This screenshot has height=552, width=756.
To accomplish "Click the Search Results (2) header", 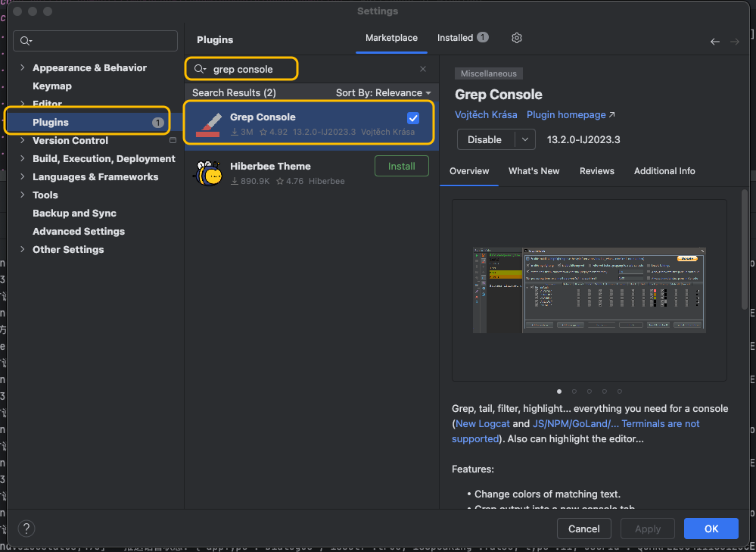I will pyautogui.click(x=234, y=92).
